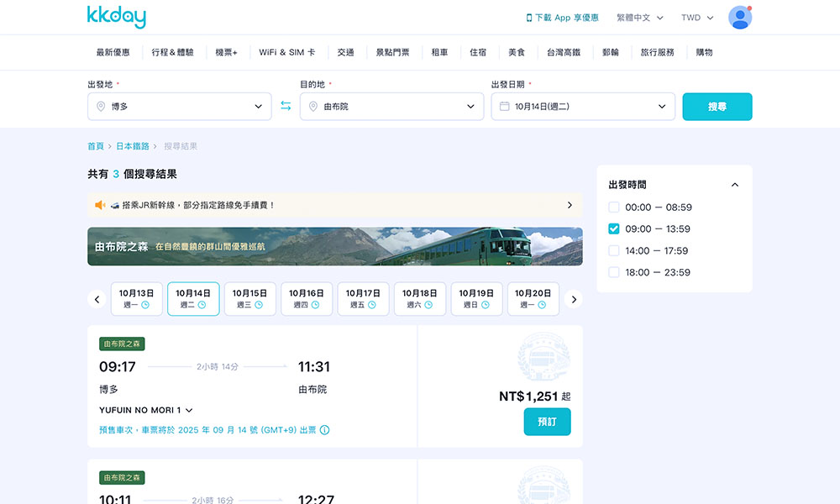Go to next dates with right arrow

point(573,299)
